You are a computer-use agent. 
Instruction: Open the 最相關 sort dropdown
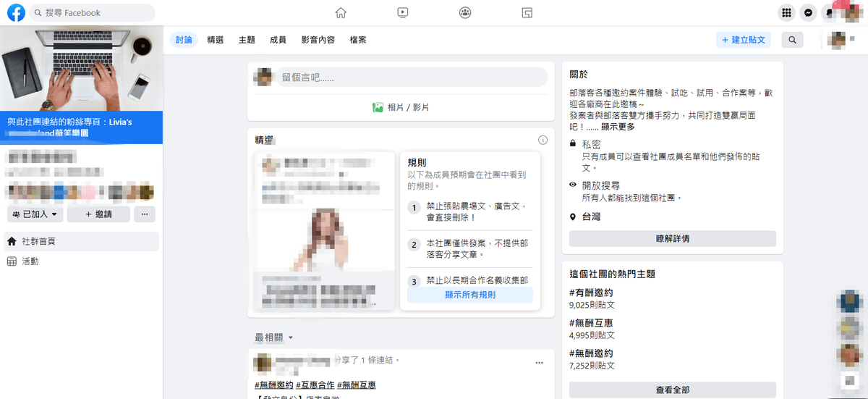274,337
